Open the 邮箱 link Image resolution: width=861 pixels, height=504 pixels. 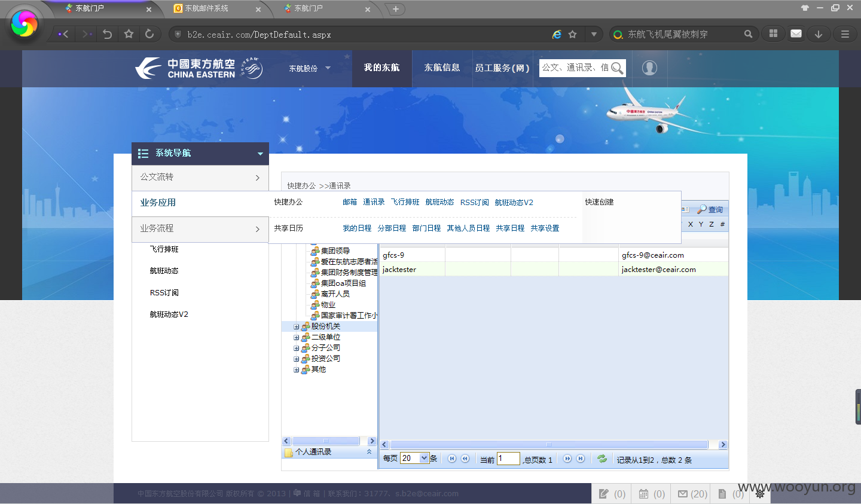350,202
